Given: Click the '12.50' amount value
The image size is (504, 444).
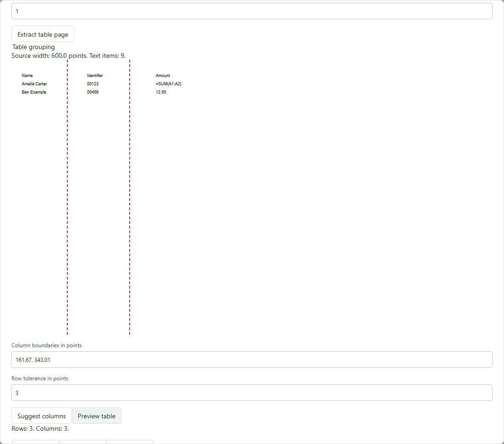Looking at the screenshot, I should coord(161,92).
